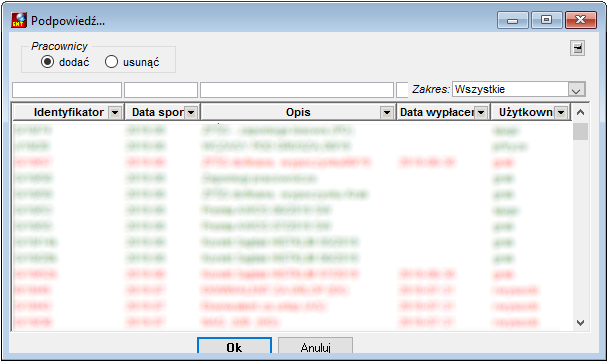Focus the filter field above Opis

click(297, 90)
